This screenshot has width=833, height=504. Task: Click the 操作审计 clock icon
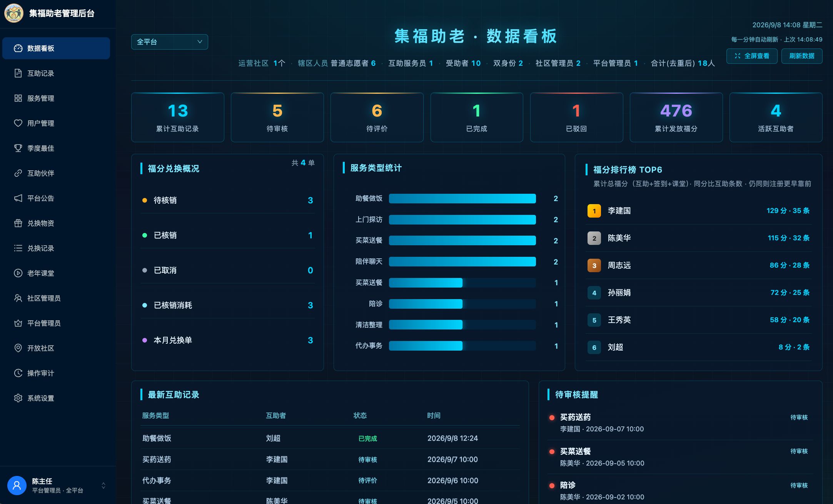pyautogui.click(x=18, y=373)
